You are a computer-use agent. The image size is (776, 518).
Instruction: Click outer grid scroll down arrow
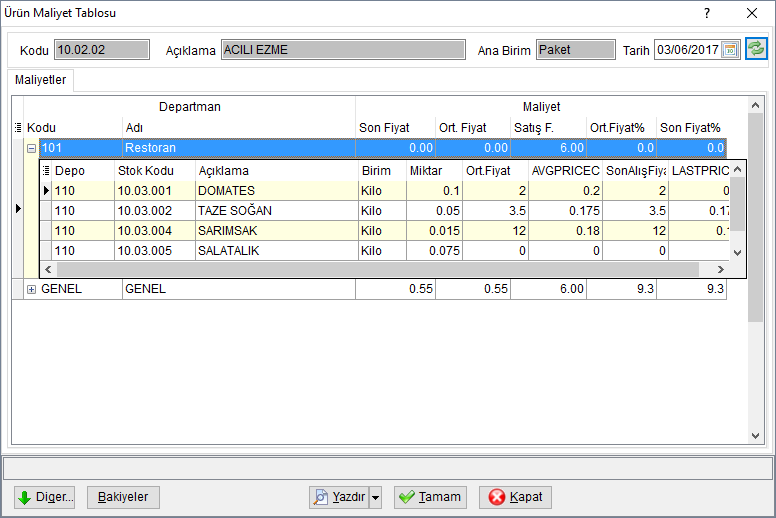pyautogui.click(x=755, y=436)
